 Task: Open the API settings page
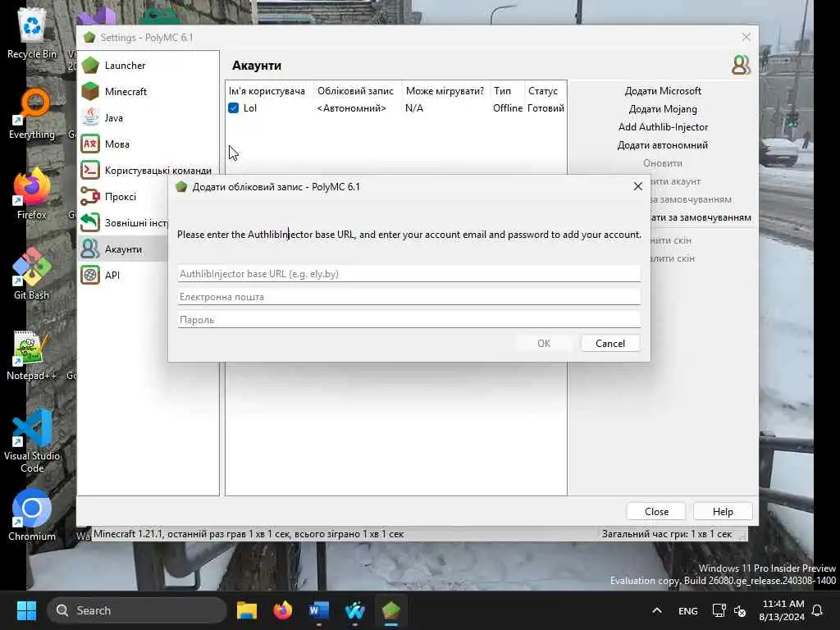pyautogui.click(x=124, y=276)
